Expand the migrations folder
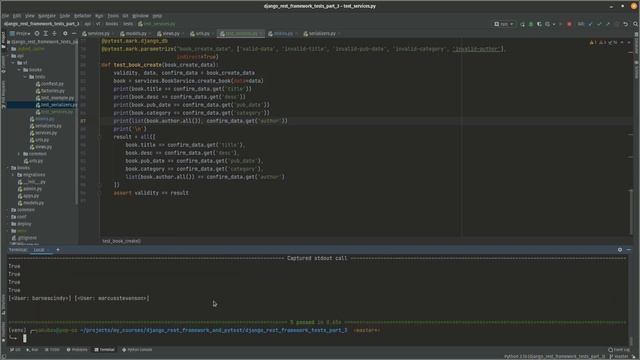The width and height of the screenshot is (640, 360). click(x=13, y=175)
